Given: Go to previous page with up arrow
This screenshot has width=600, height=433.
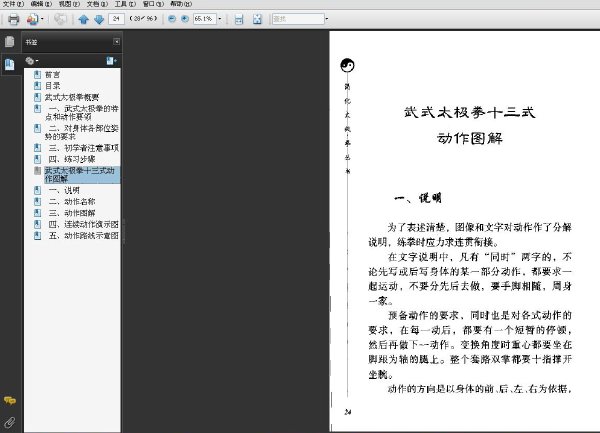Looking at the screenshot, I should pyautogui.click(x=83, y=19).
